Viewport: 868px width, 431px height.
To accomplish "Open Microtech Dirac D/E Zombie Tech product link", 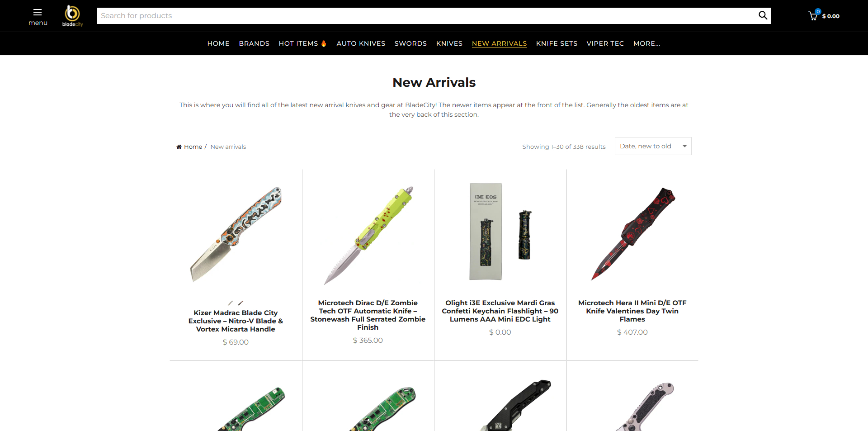I will coord(368,315).
